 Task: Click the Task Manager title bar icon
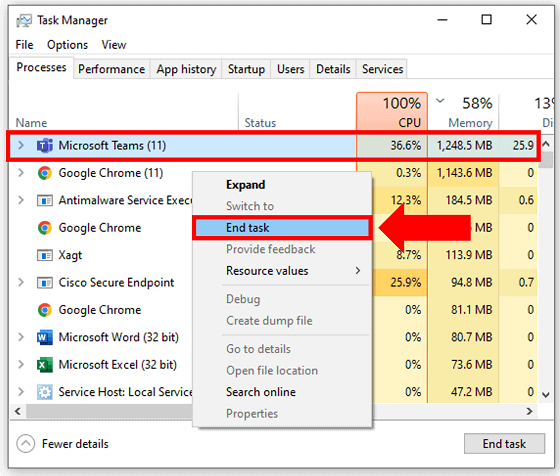pyautogui.click(x=24, y=21)
